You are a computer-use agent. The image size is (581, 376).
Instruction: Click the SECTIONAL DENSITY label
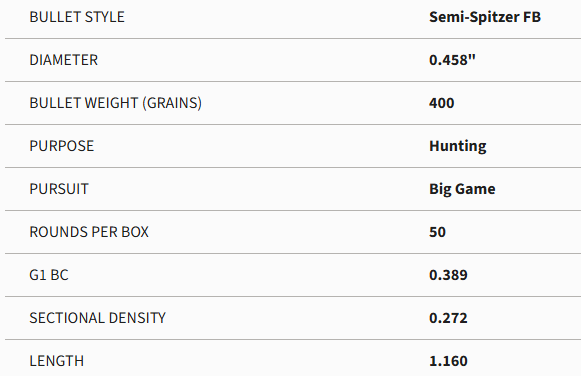[97, 318]
